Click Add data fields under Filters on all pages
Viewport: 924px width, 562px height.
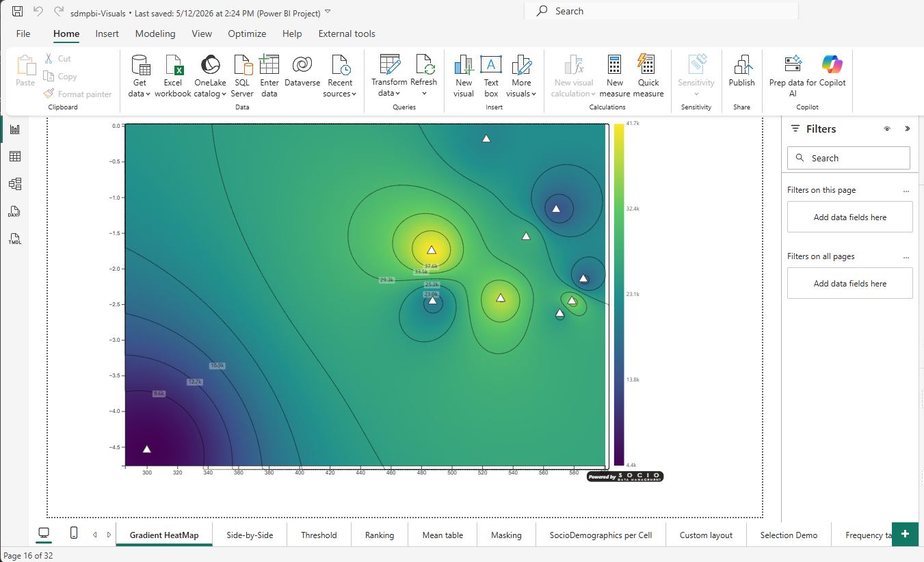pyautogui.click(x=850, y=283)
